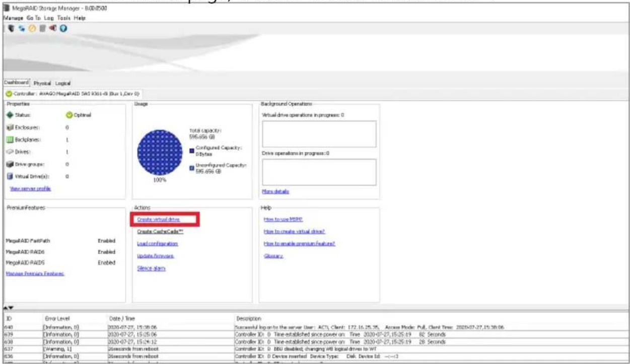Click the drive operations in progress box
The height and width of the screenshot is (364, 630).
pyautogui.click(x=319, y=172)
